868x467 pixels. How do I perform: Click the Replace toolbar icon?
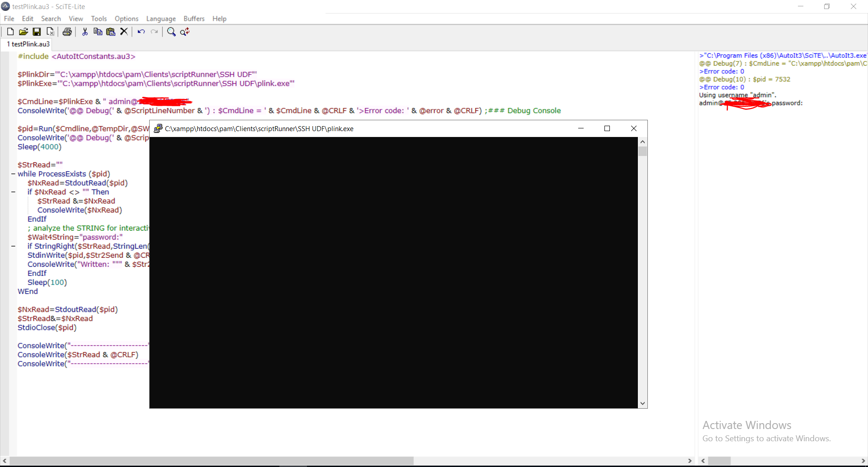pos(185,32)
